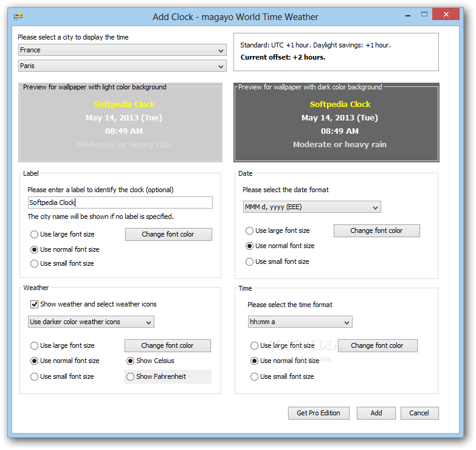Image resolution: width=476 pixels, height=450 pixels.
Task: Select normal font size in Time section
Action: pyautogui.click(x=285, y=361)
